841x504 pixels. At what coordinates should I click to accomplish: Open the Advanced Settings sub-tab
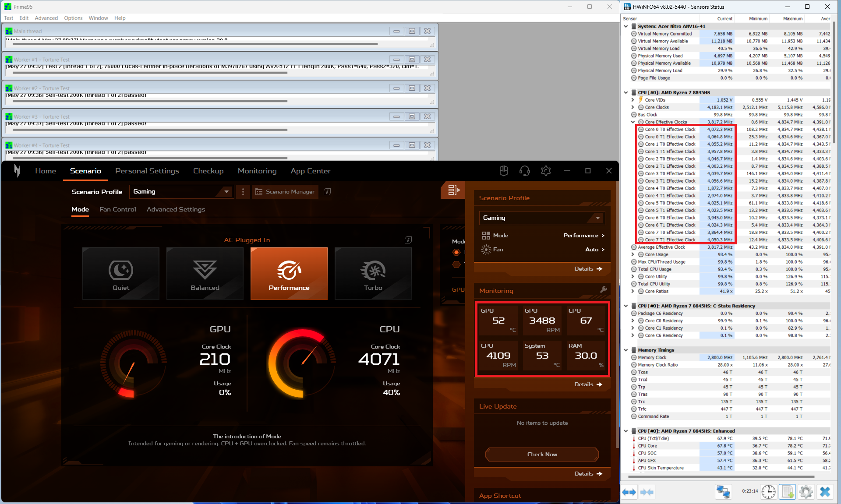coord(176,209)
